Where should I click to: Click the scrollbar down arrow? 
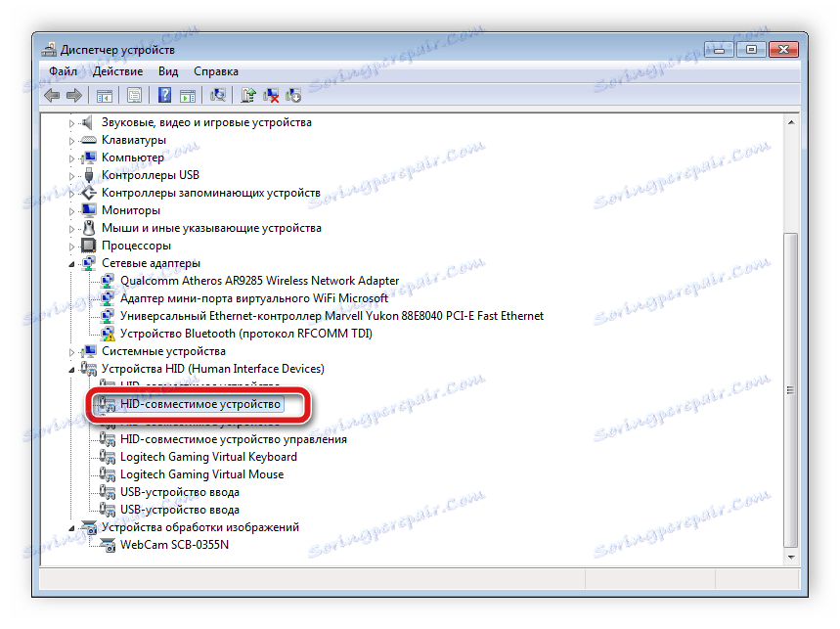tap(791, 558)
